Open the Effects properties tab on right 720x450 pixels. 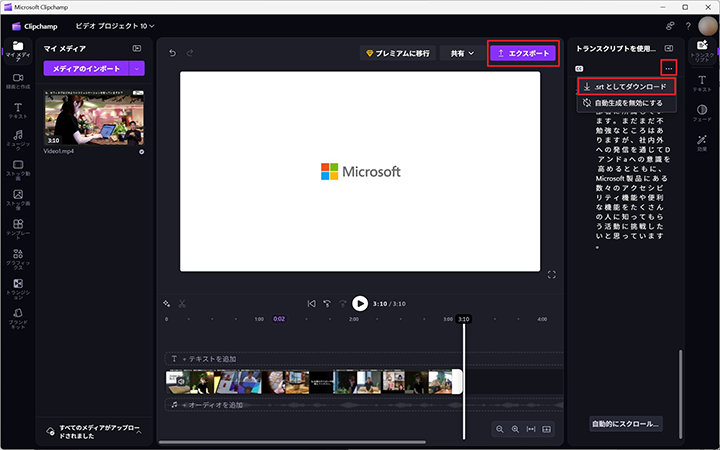coord(702,143)
